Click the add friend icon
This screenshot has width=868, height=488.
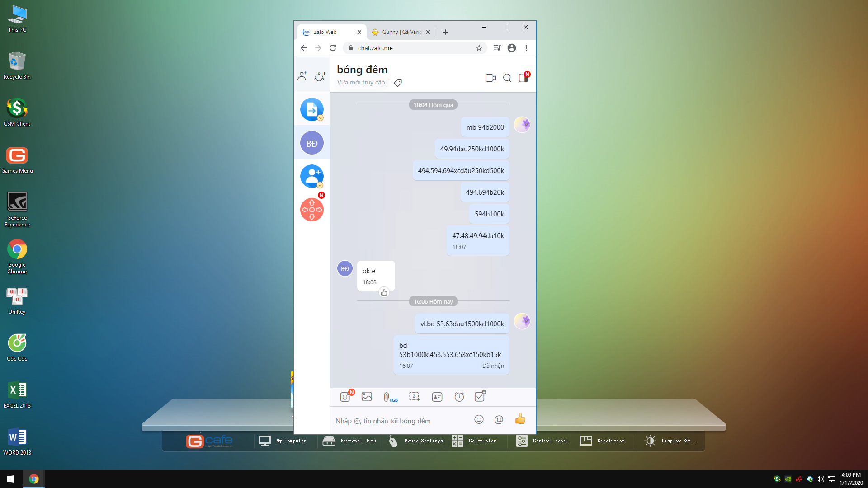302,76
